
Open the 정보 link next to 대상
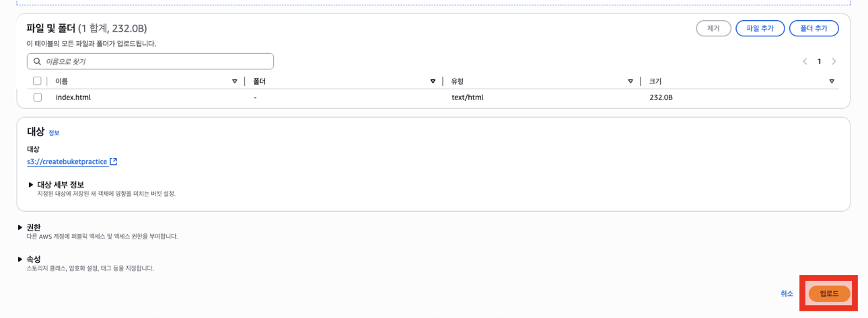pos(54,133)
